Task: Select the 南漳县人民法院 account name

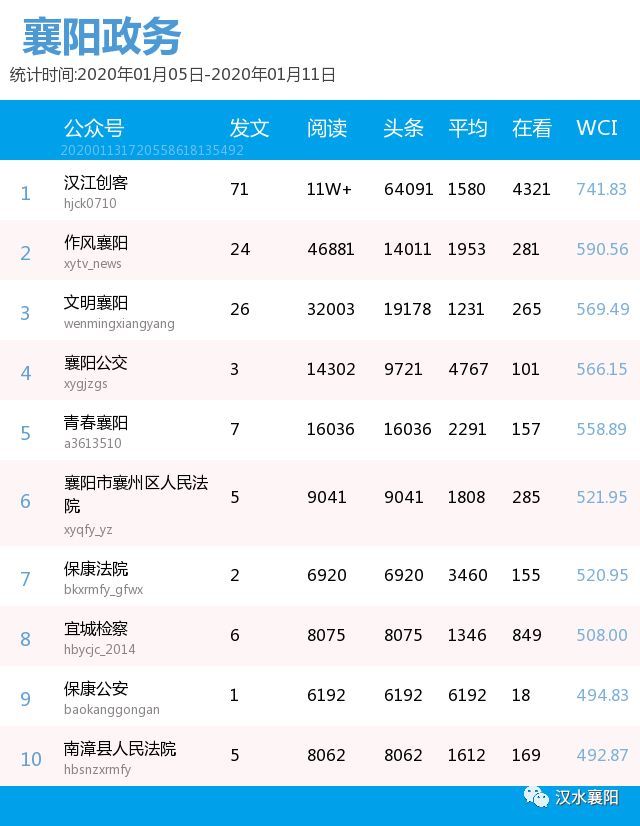Action: coord(120,749)
